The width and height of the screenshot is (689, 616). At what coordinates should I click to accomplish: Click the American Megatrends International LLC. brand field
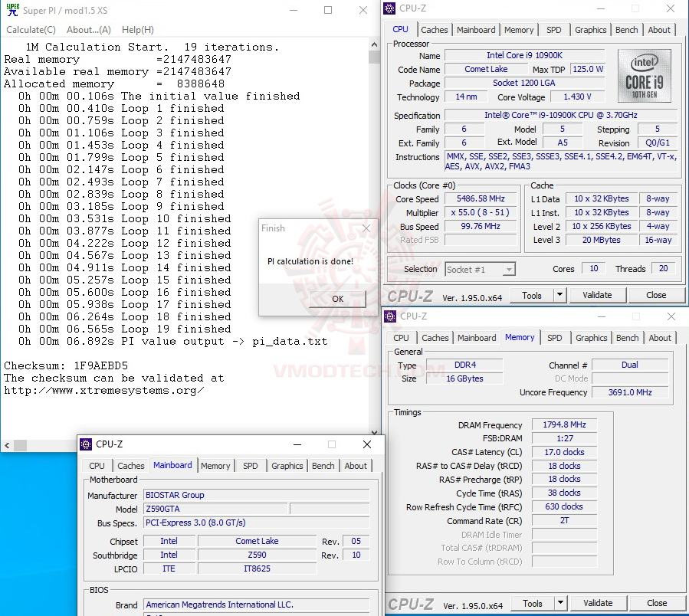point(257,605)
